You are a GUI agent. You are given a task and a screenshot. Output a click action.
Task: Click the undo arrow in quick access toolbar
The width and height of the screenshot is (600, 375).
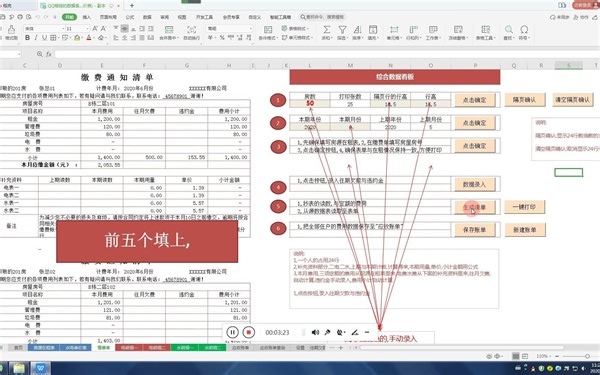[38, 17]
